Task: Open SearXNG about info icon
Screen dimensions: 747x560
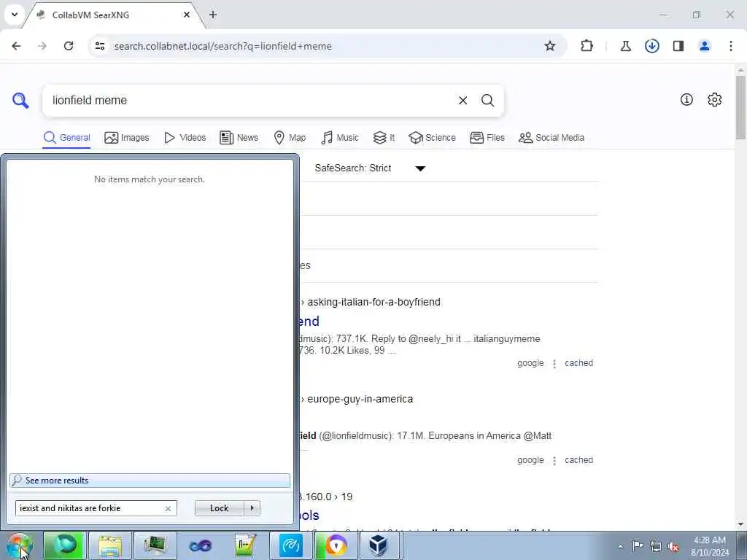Action: [x=686, y=99]
